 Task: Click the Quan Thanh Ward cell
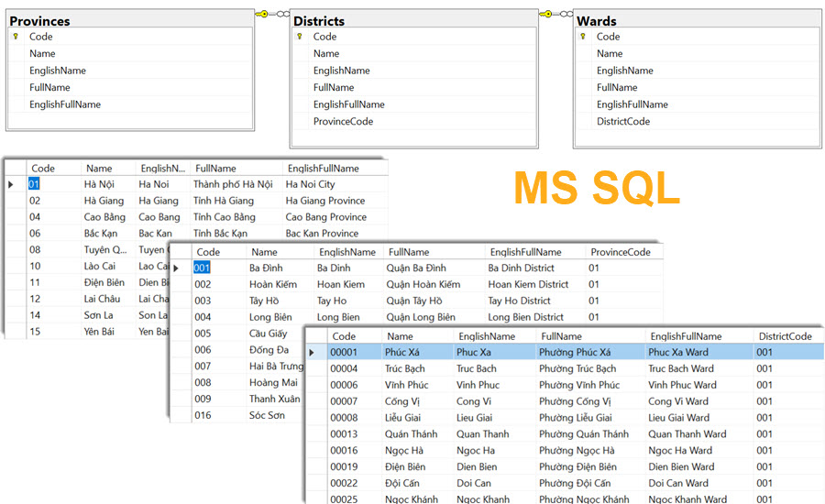tap(687, 434)
